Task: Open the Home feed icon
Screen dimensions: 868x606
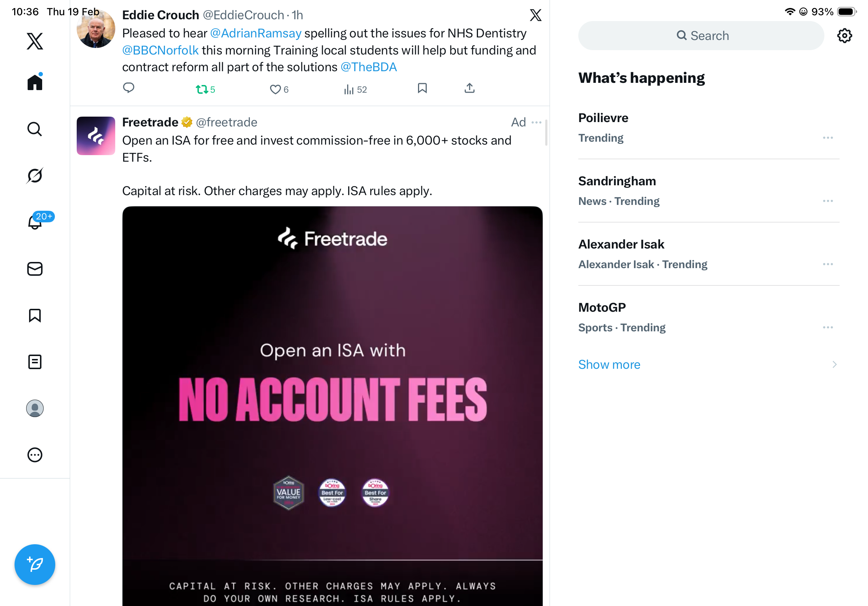Action: [x=35, y=82]
